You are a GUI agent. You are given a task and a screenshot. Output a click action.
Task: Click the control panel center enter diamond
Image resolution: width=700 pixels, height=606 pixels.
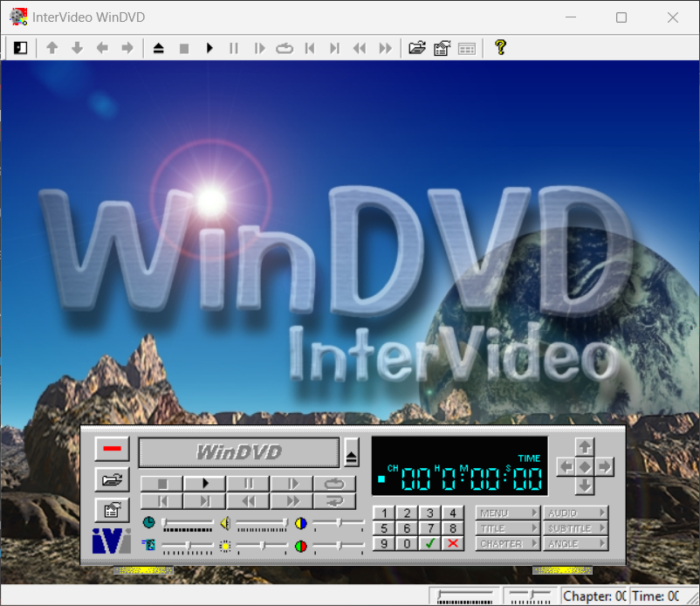(585, 467)
